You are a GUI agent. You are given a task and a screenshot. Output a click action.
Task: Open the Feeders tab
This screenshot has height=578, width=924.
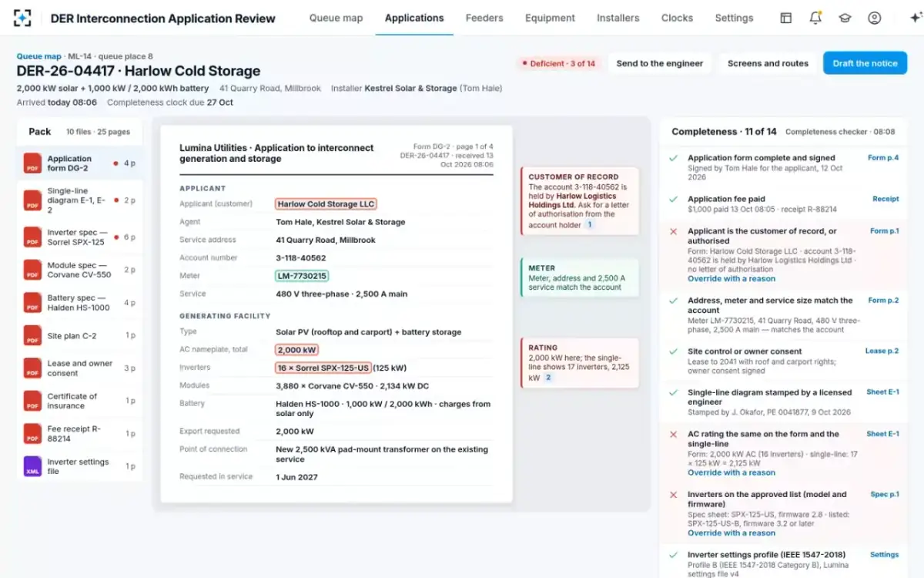484,18
